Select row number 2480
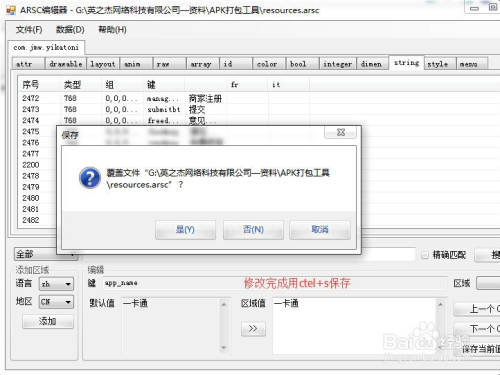The height and width of the screenshot is (375, 500). click(x=31, y=198)
